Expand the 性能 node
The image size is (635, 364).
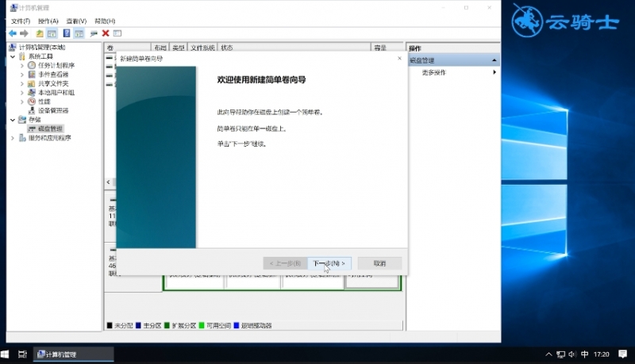pos(22,102)
